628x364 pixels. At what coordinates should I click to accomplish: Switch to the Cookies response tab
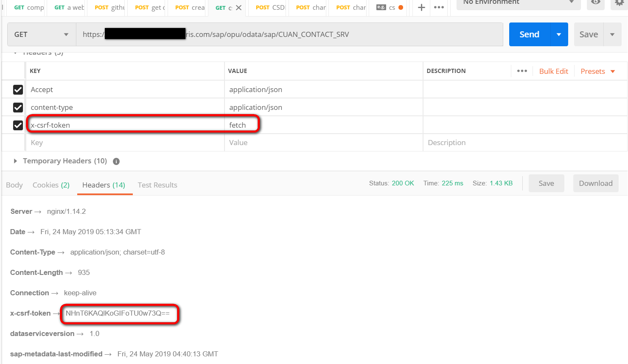50,185
